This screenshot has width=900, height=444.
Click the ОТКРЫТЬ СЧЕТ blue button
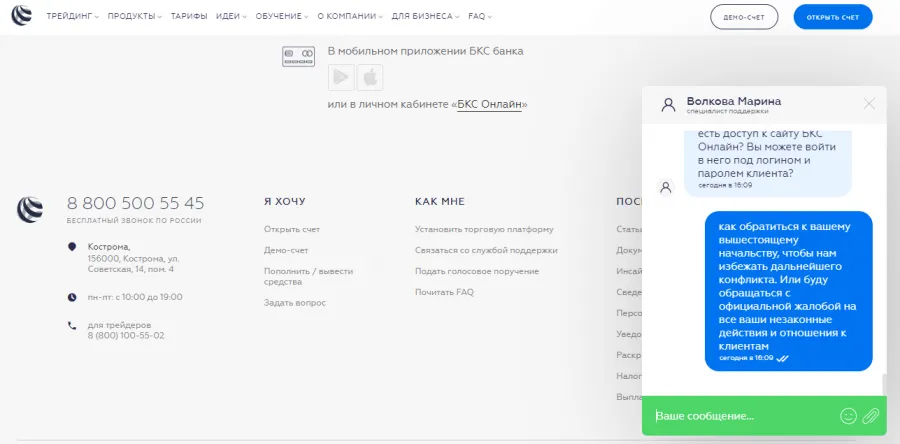(x=833, y=17)
